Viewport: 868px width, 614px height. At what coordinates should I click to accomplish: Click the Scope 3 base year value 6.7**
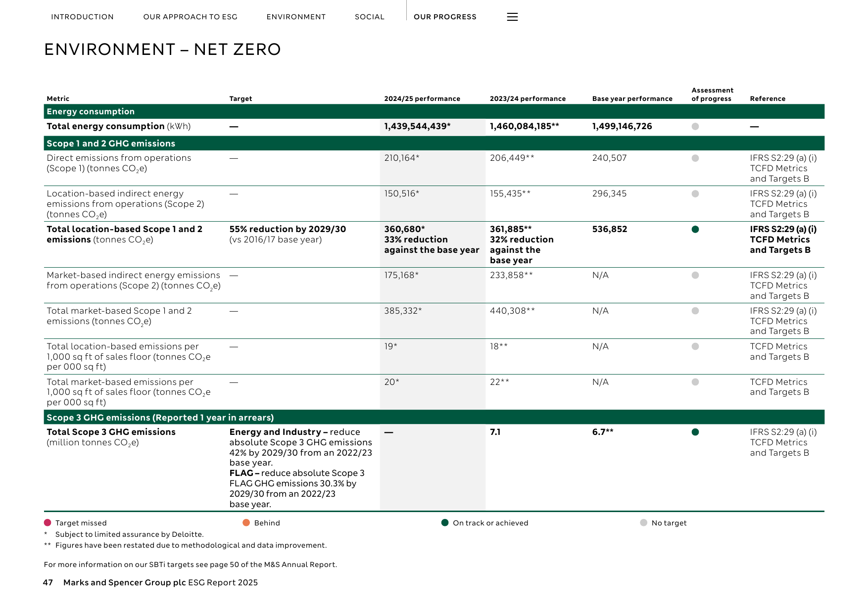pyautogui.click(x=603, y=432)
